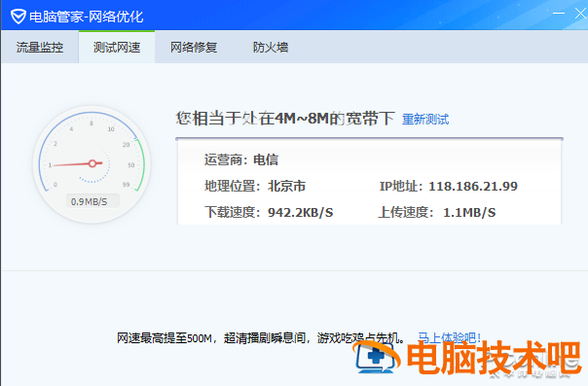Click the 电脑管家 shield logo icon
588x386 pixels.
pyautogui.click(x=18, y=17)
